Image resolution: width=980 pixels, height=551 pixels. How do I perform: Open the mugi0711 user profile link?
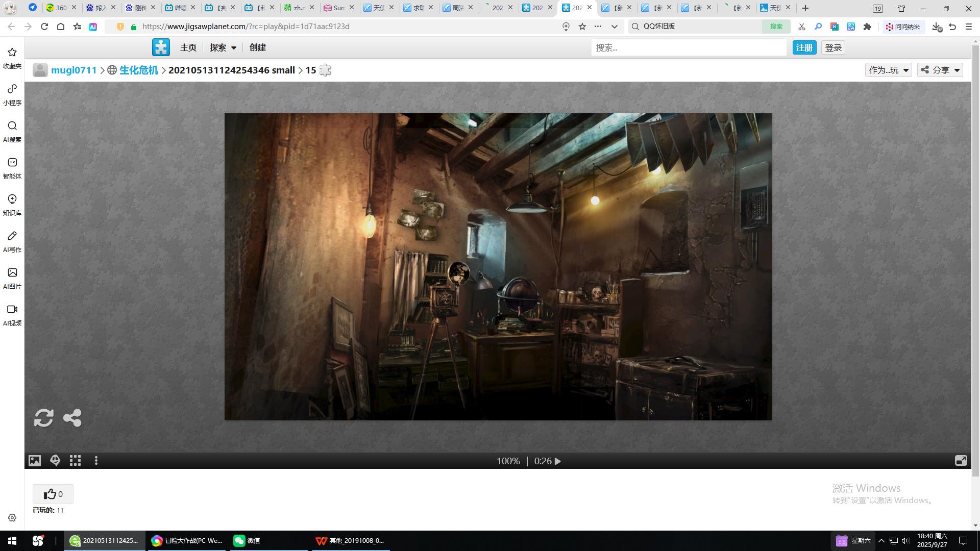click(x=73, y=70)
